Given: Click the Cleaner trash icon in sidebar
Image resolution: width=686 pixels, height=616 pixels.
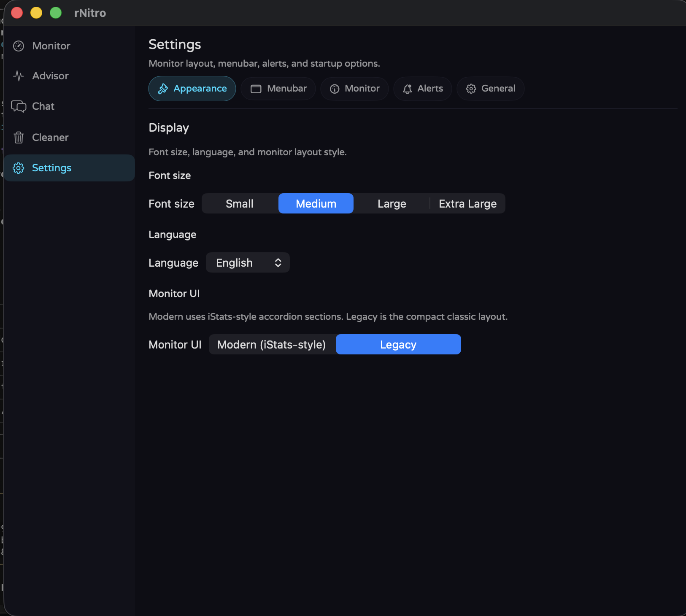Looking at the screenshot, I should pos(19,138).
